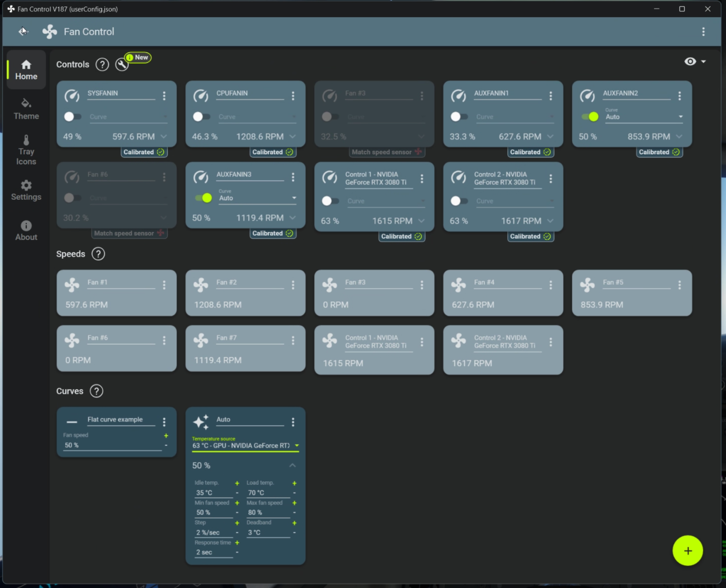Open the Temperature source dropdown
This screenshot has width=726, height=588.
click(x=245, y=445)
